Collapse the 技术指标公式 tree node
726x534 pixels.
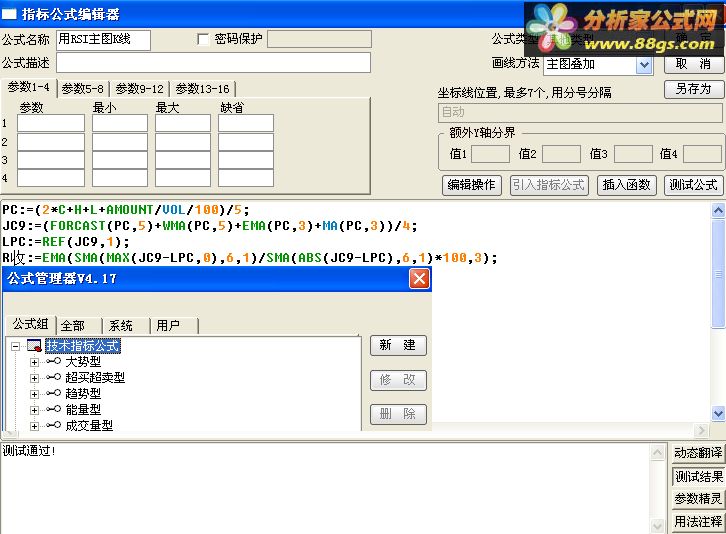(16, 346)
